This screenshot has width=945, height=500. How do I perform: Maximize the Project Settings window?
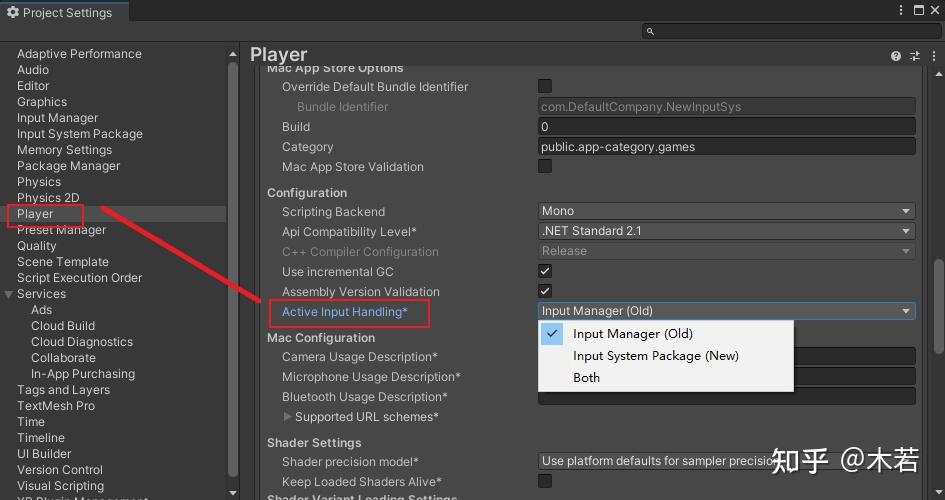click(x=919, y=10)
